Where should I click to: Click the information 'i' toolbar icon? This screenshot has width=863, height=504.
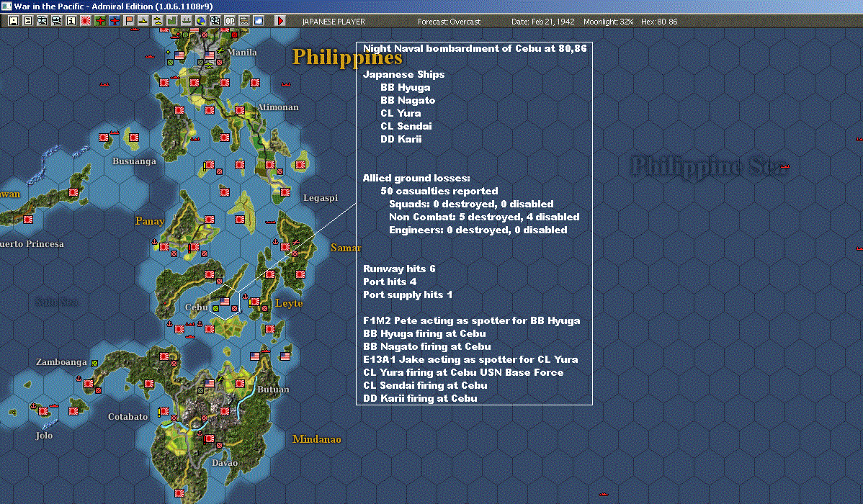point(71,21)
